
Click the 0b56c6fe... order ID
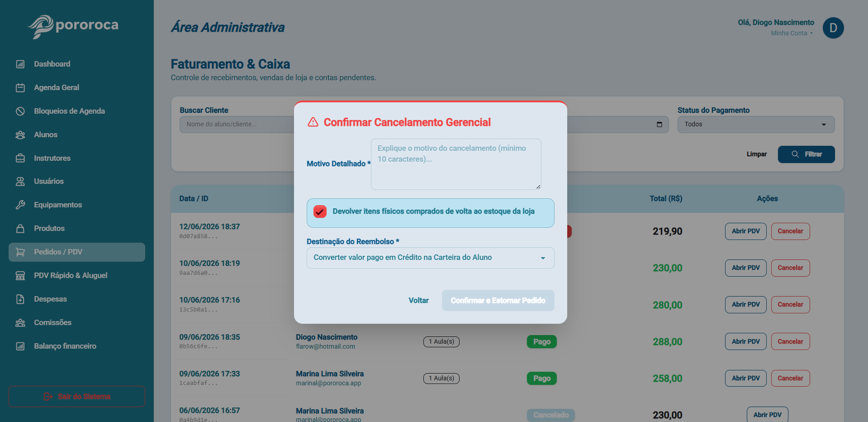tap(198, 347)
